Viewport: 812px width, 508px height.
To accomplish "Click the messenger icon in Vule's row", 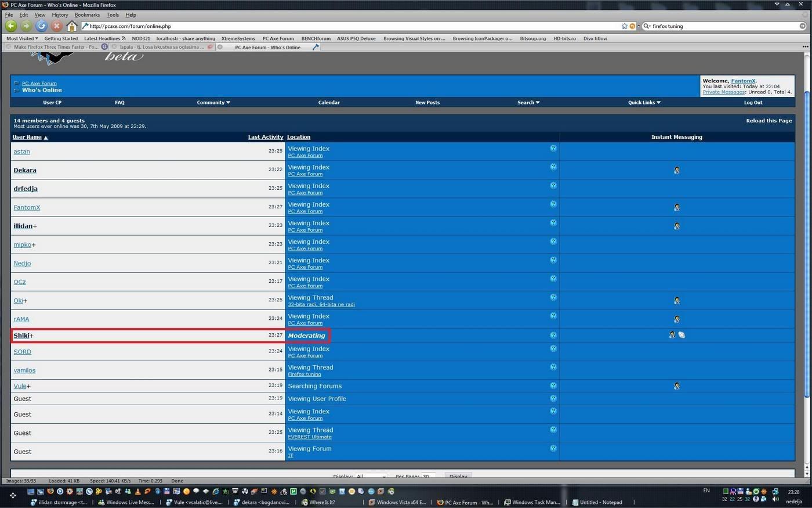I will (x=677, y=385).
